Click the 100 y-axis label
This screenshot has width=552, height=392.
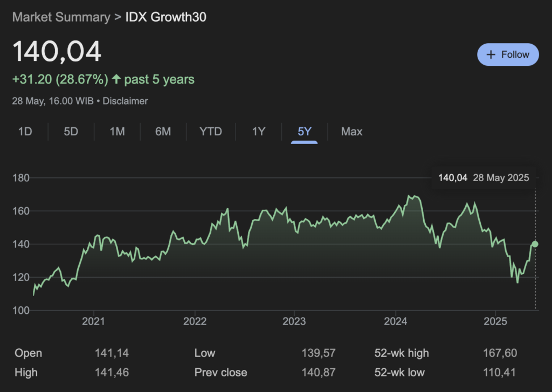[x=21, y=310]
